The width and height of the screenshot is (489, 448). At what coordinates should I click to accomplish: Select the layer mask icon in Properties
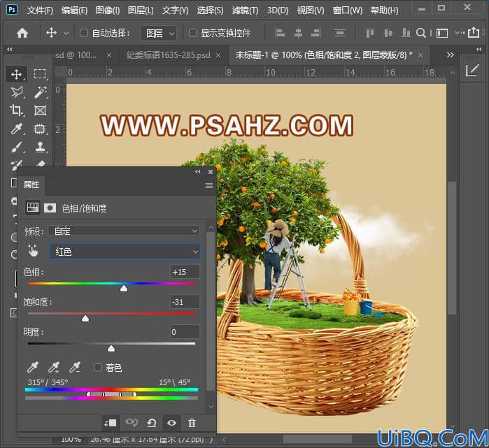tap(50, 208)
